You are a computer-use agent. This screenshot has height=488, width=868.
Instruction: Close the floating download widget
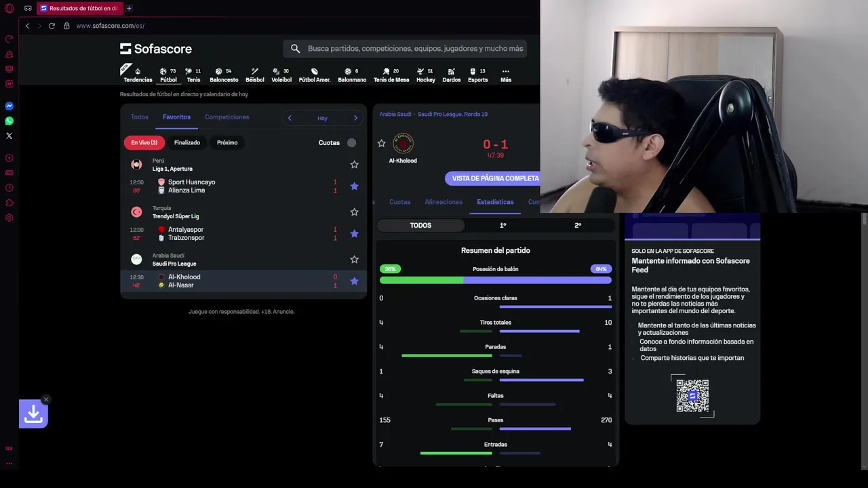46,399
